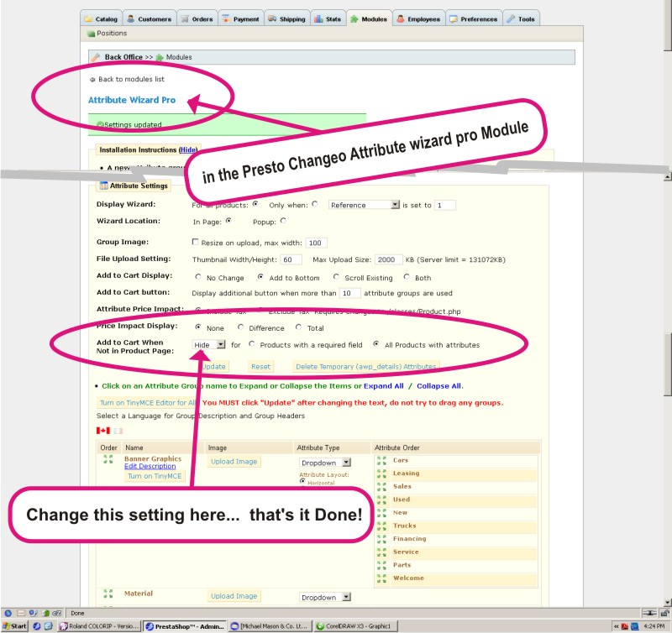
Task: Select Popup wizard location
Action: [x=283, y=221]
